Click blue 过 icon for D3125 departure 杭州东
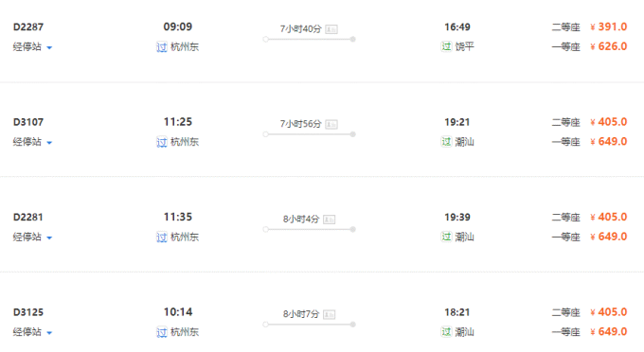Viewport: 644px width, 352px height. [162, 332]
